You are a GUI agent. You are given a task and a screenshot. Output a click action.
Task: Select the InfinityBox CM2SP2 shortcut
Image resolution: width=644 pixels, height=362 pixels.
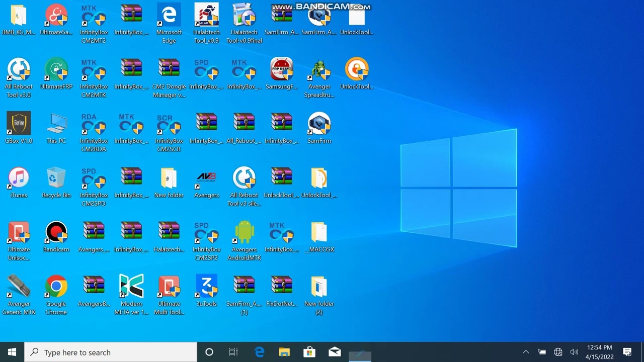[206, 232]
